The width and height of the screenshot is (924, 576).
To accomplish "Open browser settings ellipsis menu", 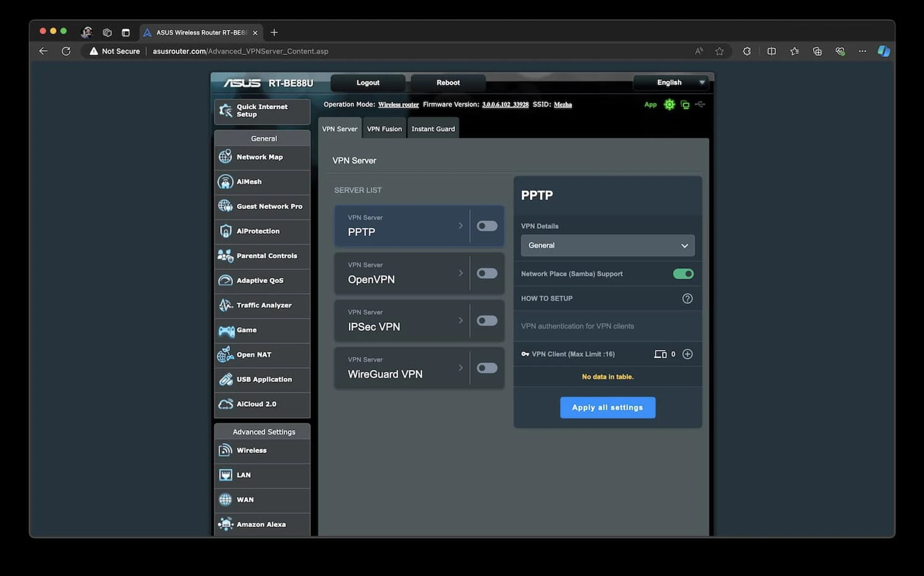I will click(x=862, y=51).
